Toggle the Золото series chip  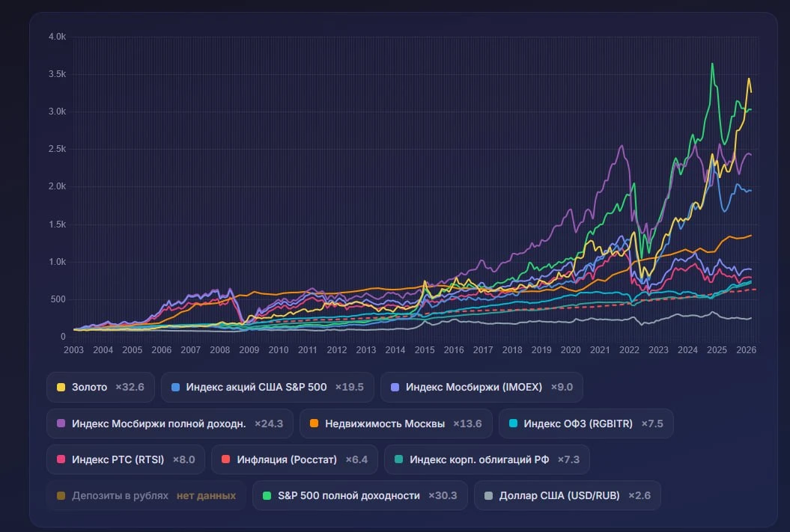pos(100,387)
